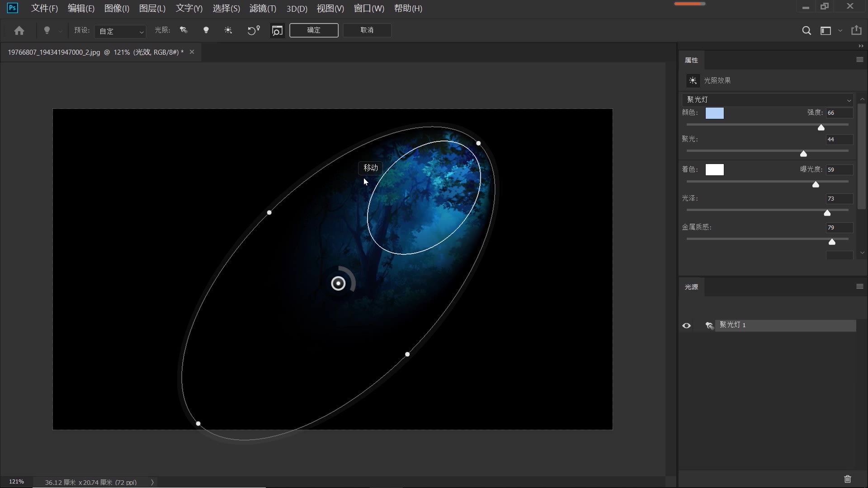
Task: Add a new infinite light
Action: pyautogui.click(x=228, y=30)
